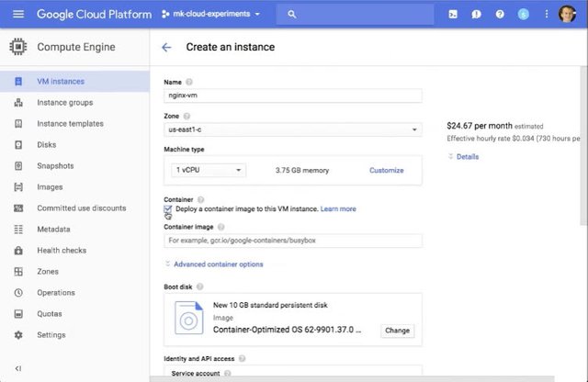Image resolution: width=588 pixels, height=382 pixels.
Task: Click Customize machine type link
Action: point(386,170)
